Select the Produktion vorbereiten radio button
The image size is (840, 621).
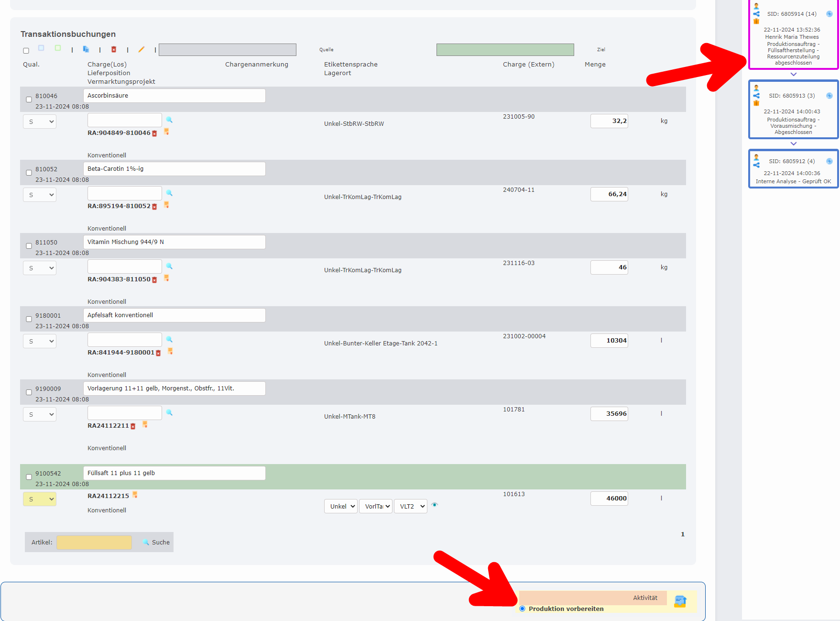click(x=522, y=609)
